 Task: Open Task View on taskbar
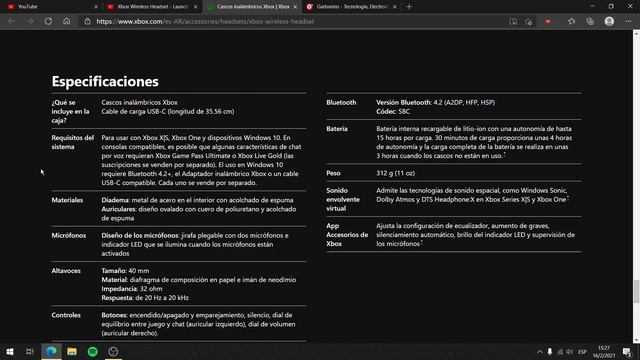(29, 351)
